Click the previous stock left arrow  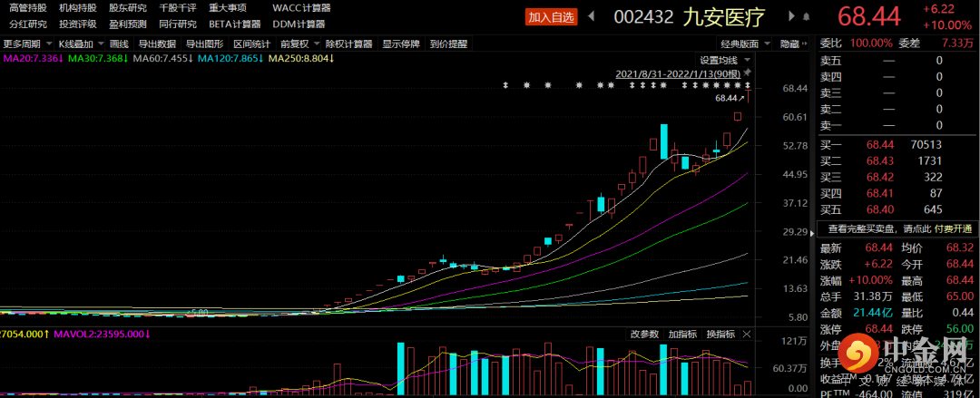coord(593,16)
